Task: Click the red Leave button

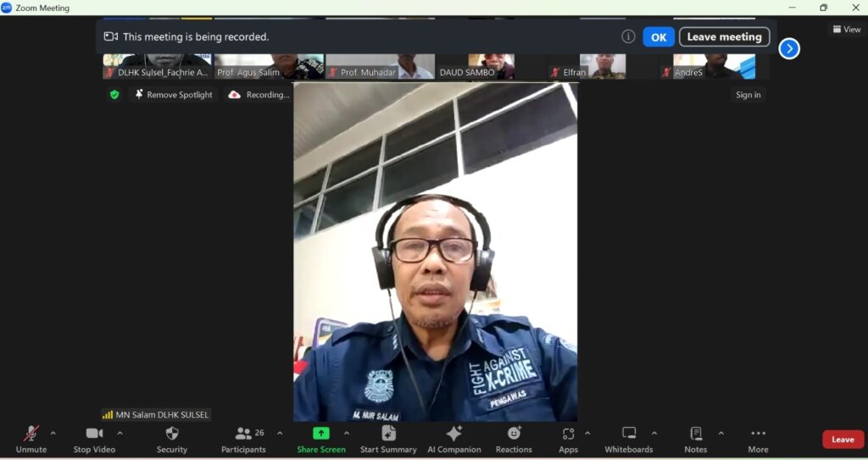Action: 843,440
